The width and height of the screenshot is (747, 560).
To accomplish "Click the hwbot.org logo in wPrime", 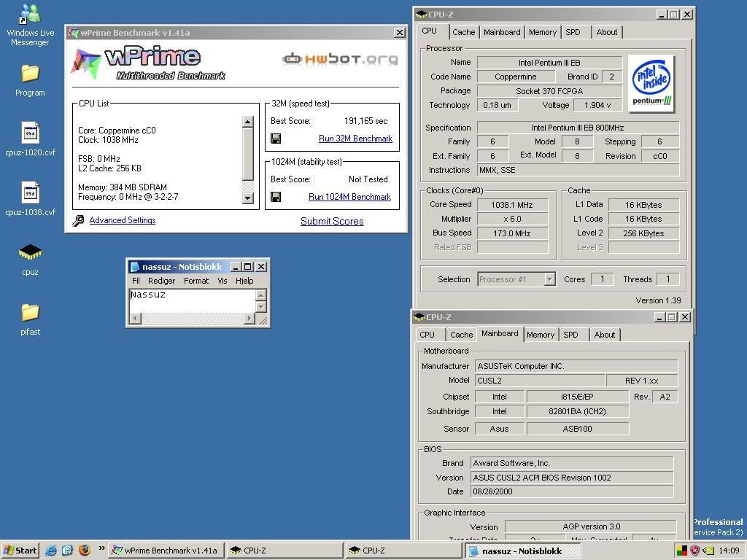I will coord(340,59).
